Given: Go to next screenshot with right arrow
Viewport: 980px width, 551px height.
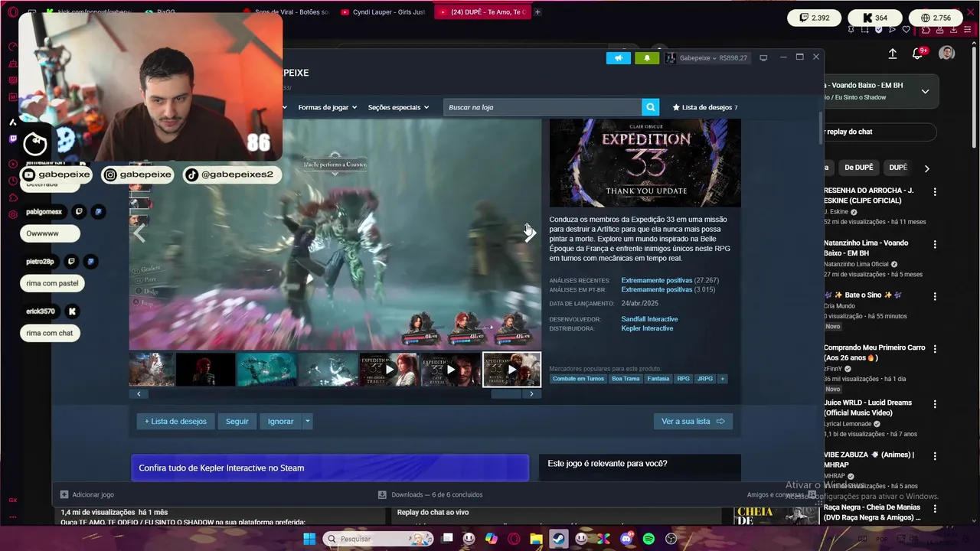Looking at the screenshot, I should click(x=529, y=233).
